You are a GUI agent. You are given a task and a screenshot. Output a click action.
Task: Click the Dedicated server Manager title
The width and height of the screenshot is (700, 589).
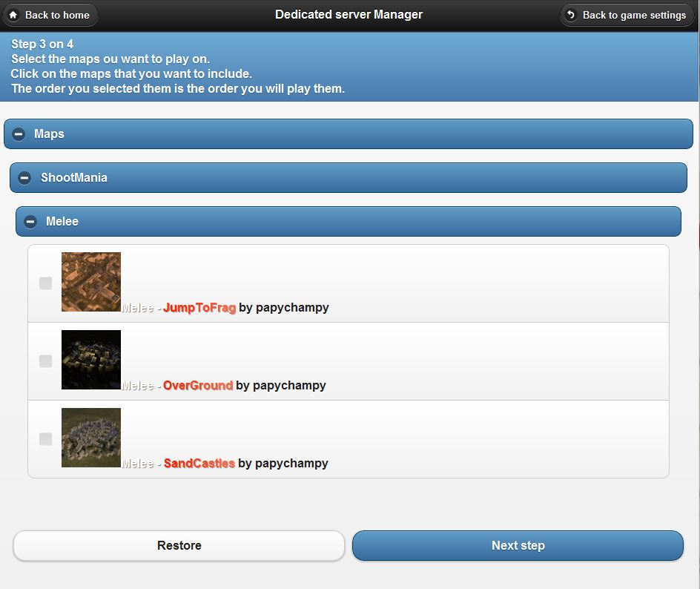[349, 15]
